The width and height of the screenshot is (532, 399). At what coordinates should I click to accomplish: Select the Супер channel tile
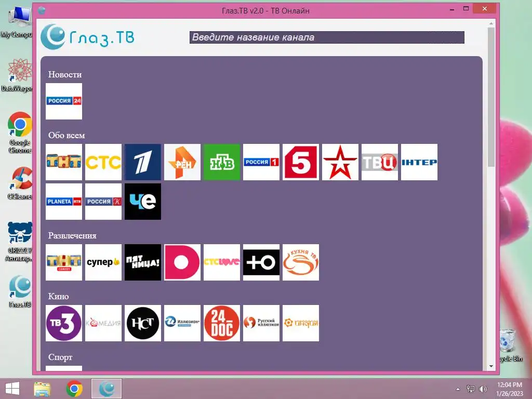[103, 262]
